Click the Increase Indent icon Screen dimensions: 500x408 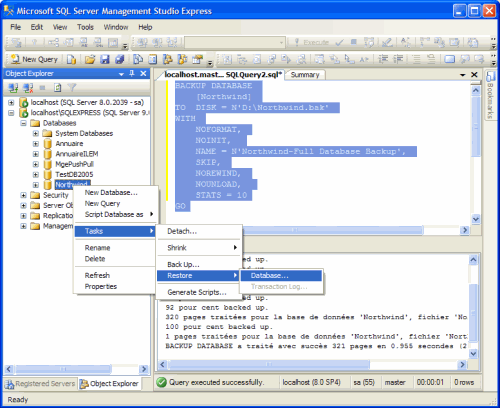click(x=398, y=59)
